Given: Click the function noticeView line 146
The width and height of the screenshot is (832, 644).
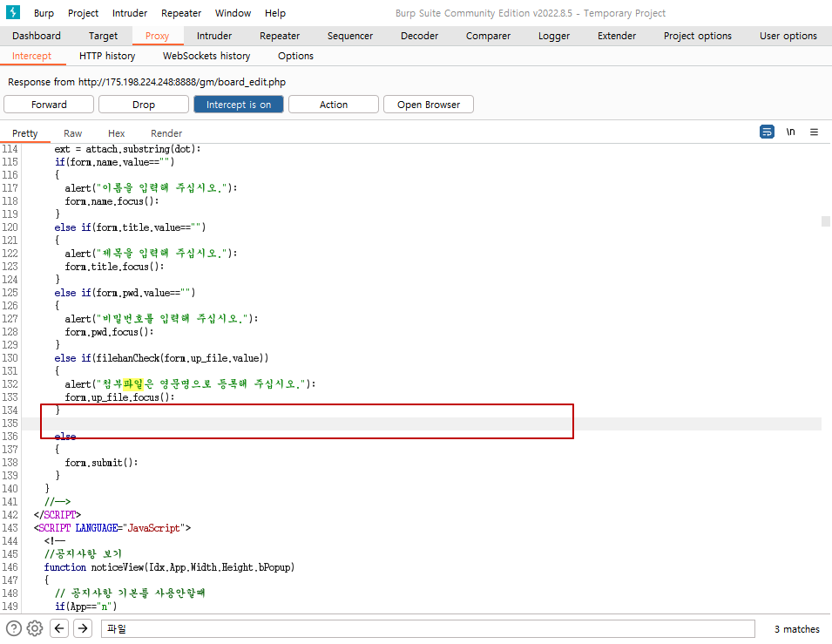Looking at the screenshot, I should 169,567.
